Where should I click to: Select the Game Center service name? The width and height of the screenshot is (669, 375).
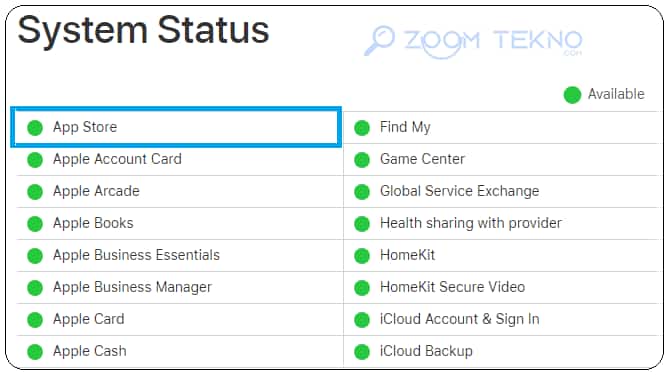click(x=422, y=159)
